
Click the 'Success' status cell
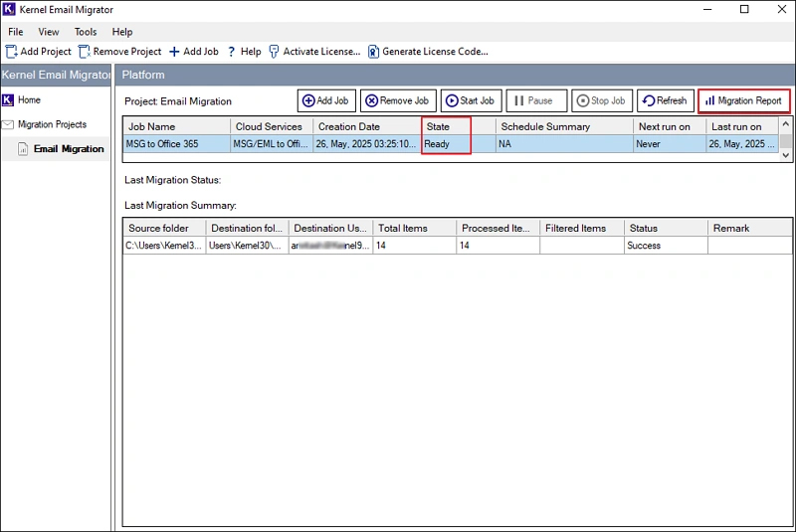[666, 246]
